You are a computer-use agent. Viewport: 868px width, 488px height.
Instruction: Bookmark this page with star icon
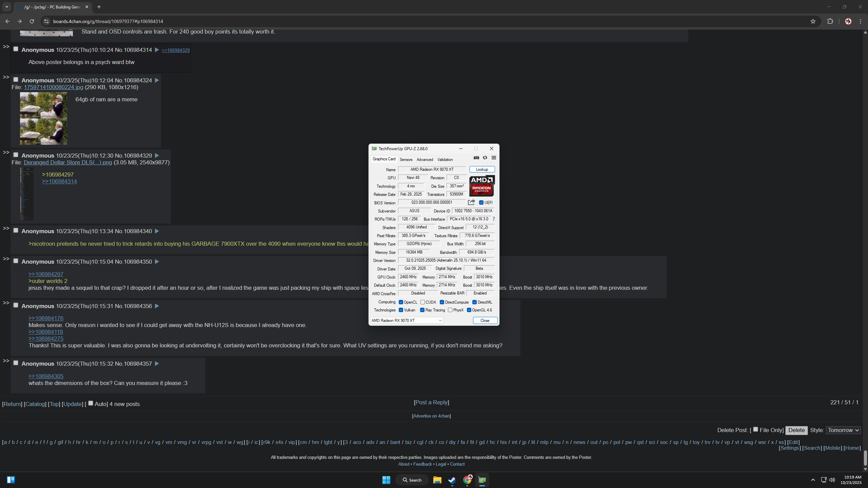[813, 21]
